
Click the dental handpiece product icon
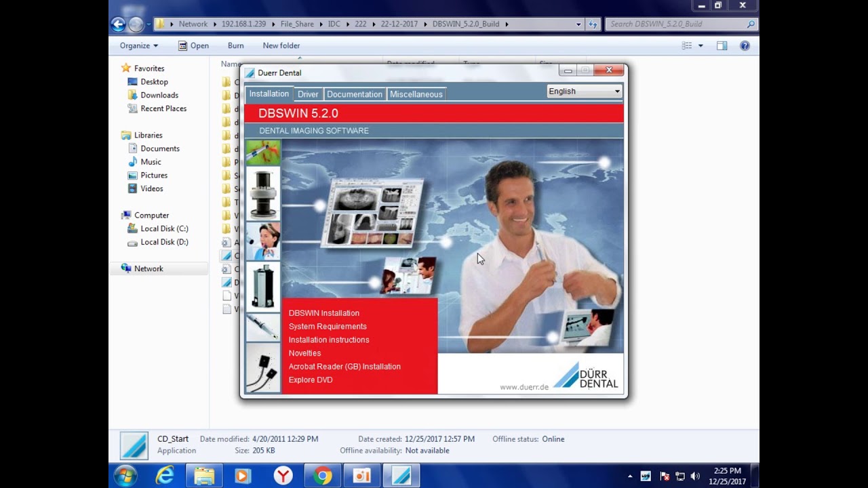pyautogui.click(x=262, y=327)
